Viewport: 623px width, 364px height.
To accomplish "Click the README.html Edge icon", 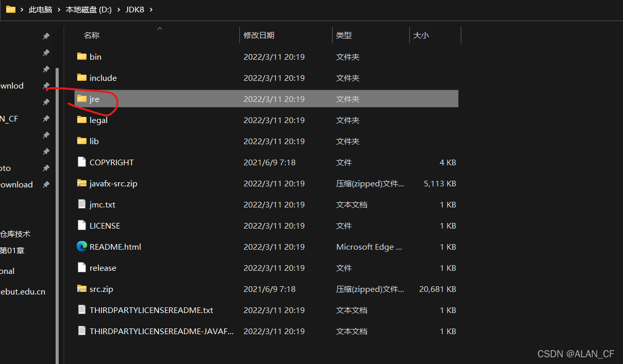I will 81,247.
